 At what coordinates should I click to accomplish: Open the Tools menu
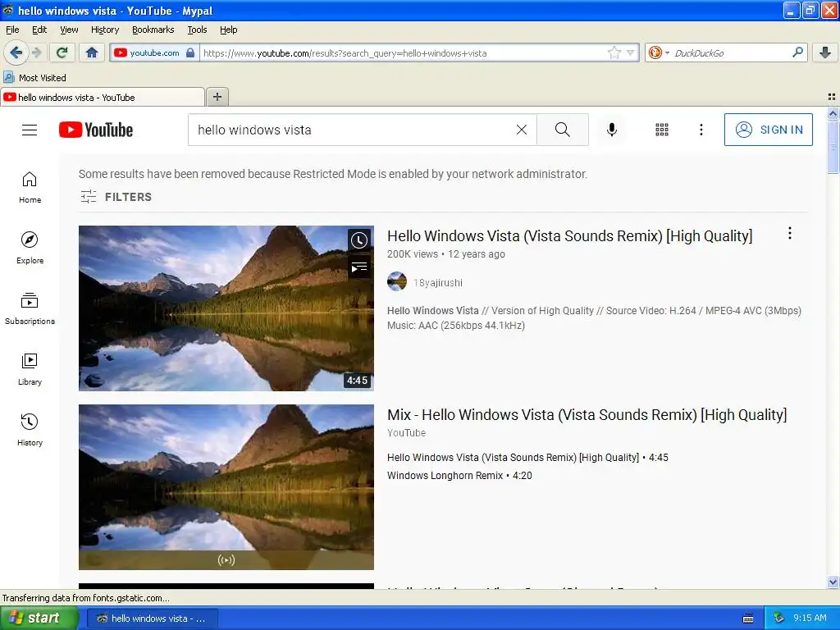click(x=197, y=30)
